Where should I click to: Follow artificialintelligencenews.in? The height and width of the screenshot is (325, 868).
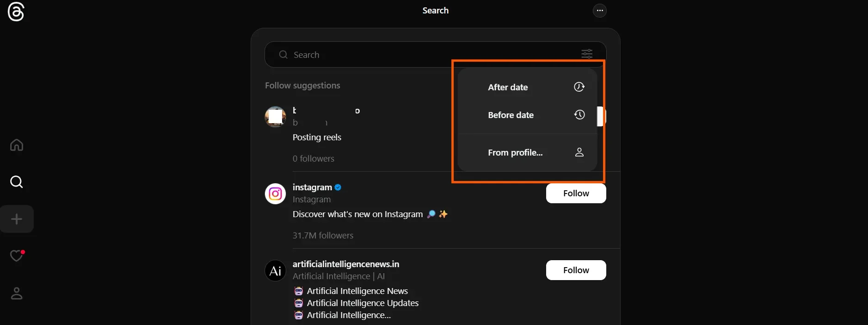coord(576,270)
